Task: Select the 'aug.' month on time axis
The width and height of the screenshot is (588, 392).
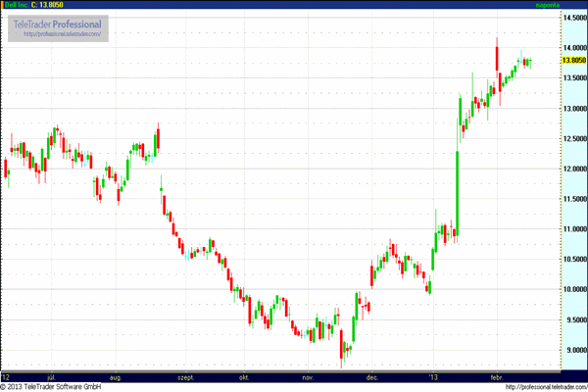Action: pos(116,376)
